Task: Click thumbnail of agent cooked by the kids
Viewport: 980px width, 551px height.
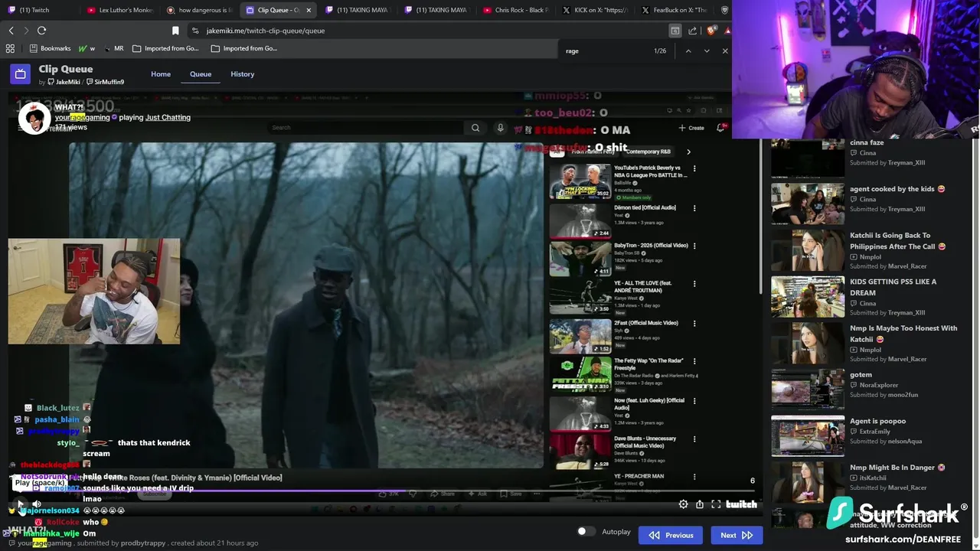Action: tap(808, 204)
